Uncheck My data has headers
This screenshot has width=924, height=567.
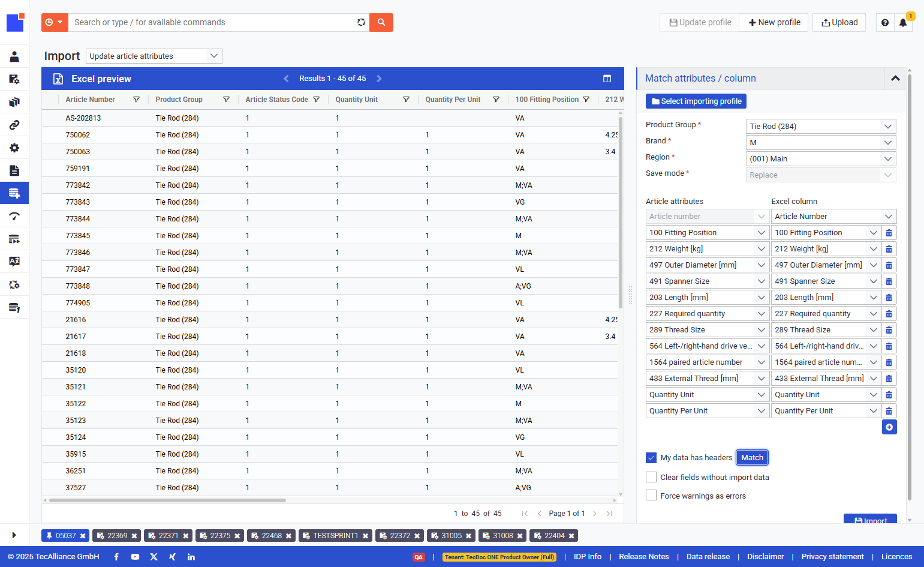(x=651, y=458)
